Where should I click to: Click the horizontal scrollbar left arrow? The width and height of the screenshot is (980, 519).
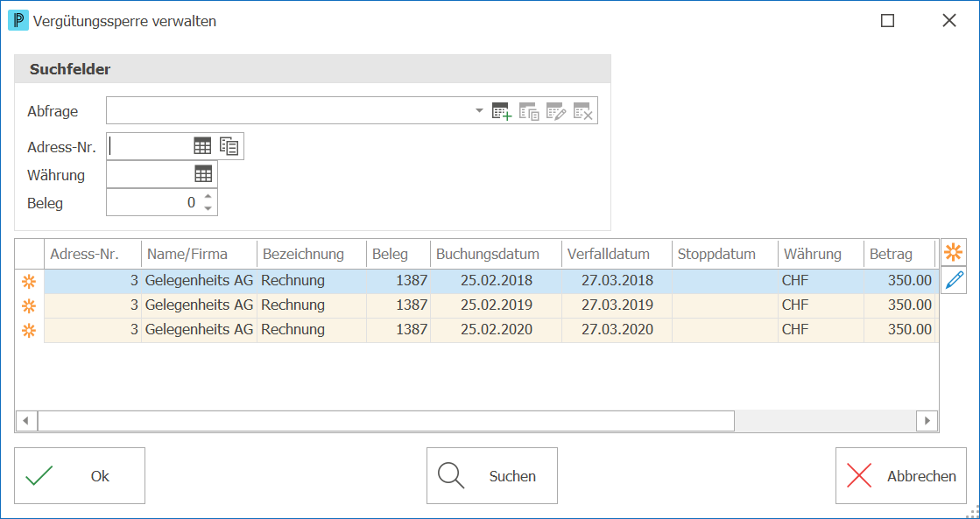[x=25, y=420]
